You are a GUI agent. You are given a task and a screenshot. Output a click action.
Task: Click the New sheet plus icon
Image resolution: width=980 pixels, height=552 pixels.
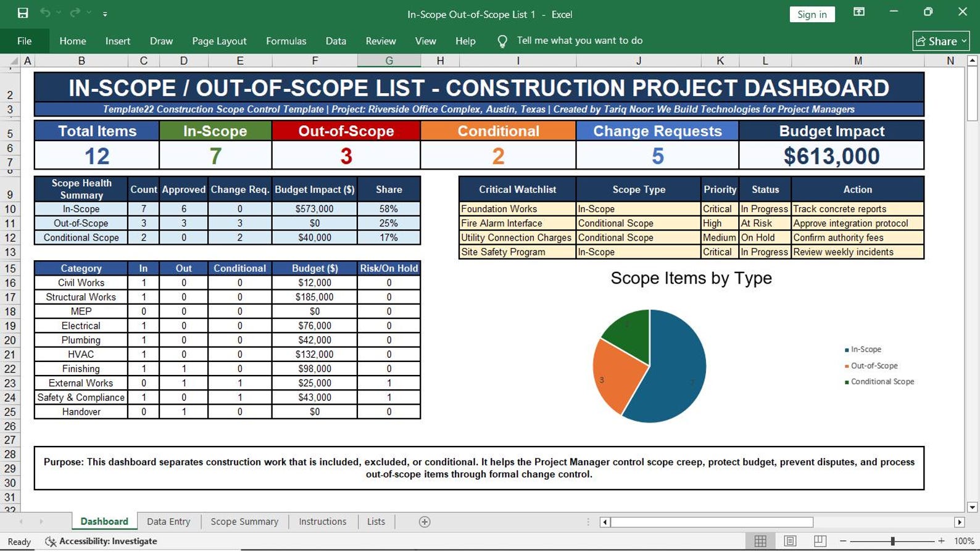pyautogui.click(x=425, y=522)
